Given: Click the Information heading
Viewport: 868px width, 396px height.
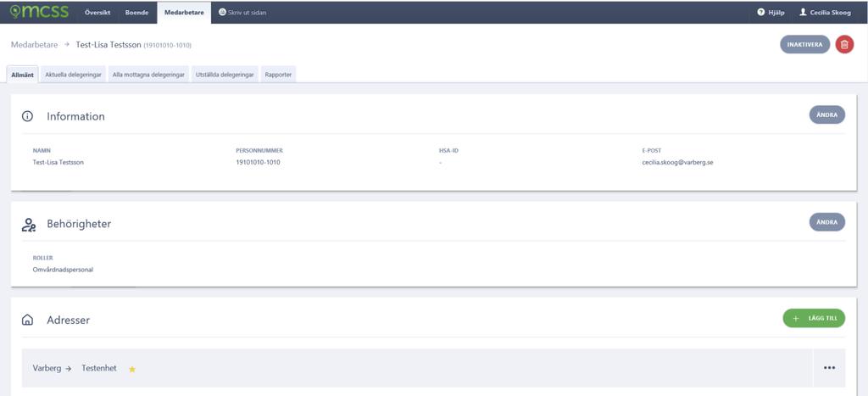Looking at the screenshot, I should tap(75, 116).
